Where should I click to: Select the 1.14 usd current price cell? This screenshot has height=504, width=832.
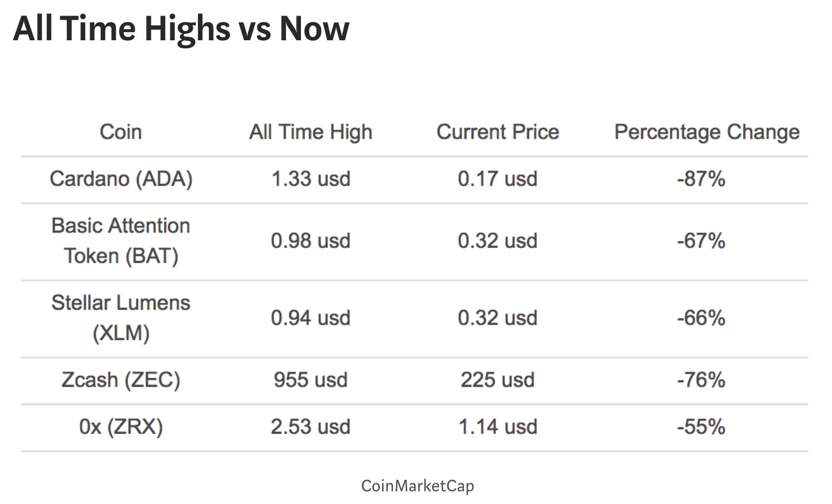coord(498,427)
